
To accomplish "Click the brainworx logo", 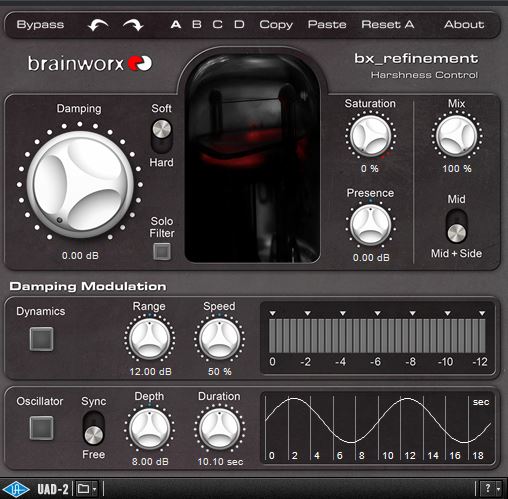I will (x=90, y=63).
